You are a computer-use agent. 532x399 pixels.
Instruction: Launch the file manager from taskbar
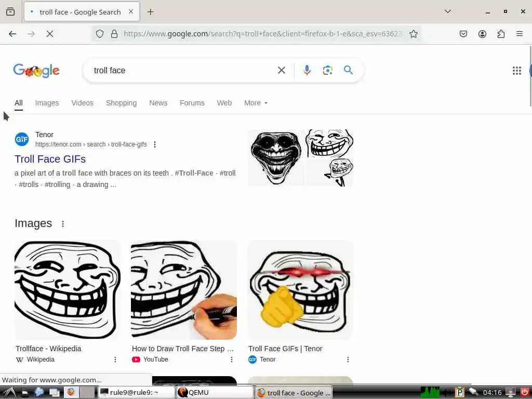tap(25, 393)
